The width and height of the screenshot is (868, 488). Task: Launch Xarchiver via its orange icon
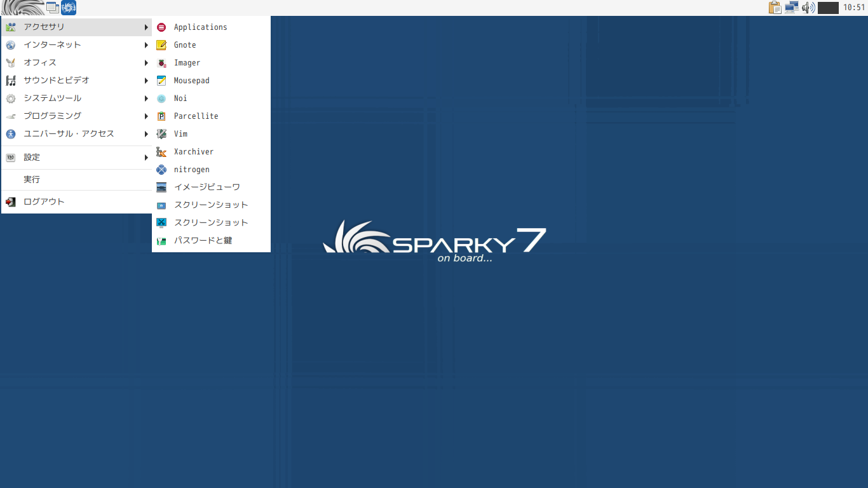pyautogui.click(x=161, y=152)
